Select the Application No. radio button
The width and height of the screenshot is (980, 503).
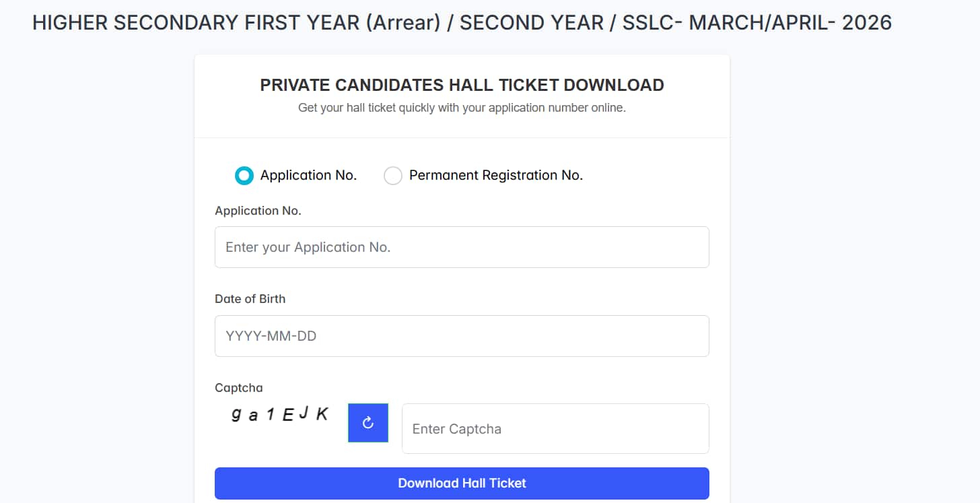click(244, 176)
